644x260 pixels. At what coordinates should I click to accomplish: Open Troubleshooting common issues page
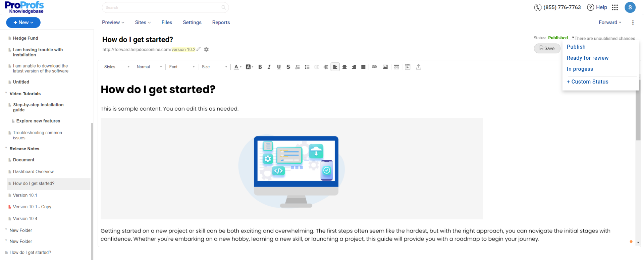(x=38, y=135)
